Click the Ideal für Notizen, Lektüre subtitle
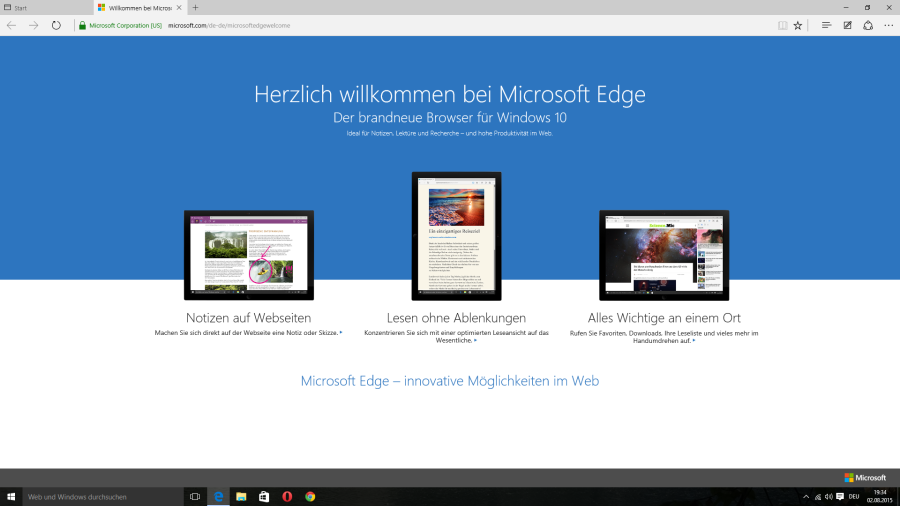 point(450,133)
